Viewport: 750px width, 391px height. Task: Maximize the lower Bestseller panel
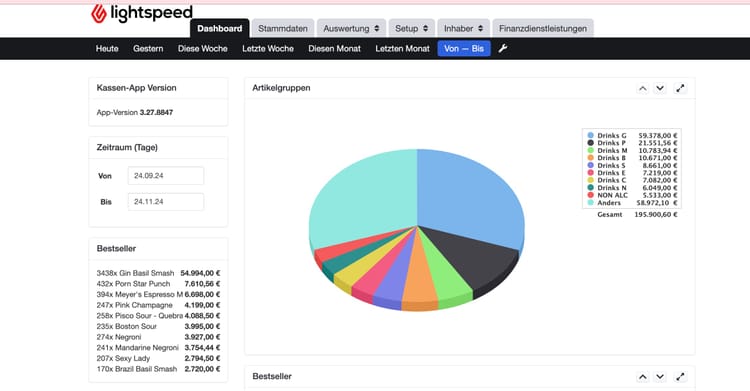point(680,377)
